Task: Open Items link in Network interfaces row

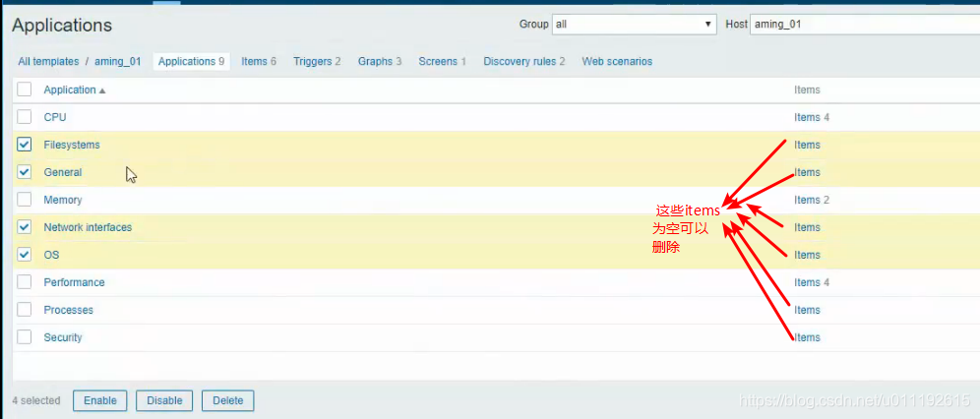Action: [x=807, y=227]
